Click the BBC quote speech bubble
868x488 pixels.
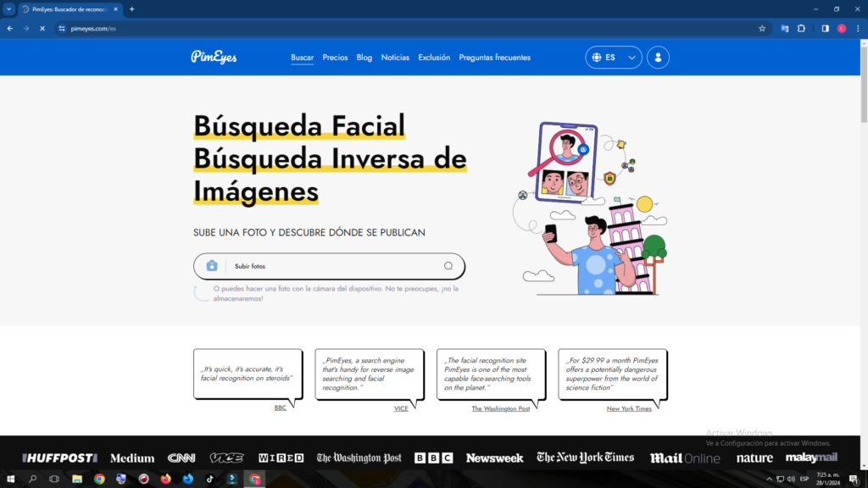[248, 374]
